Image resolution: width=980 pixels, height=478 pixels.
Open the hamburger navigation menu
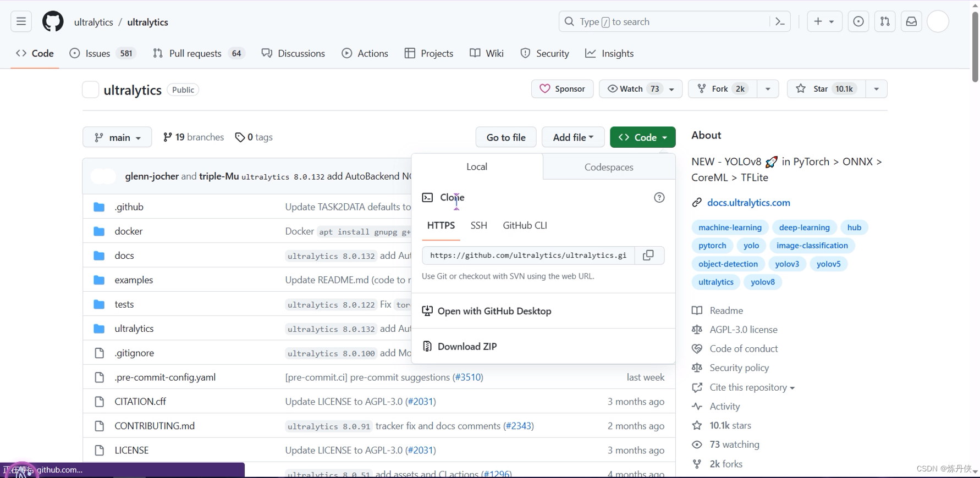coord(21,21)
